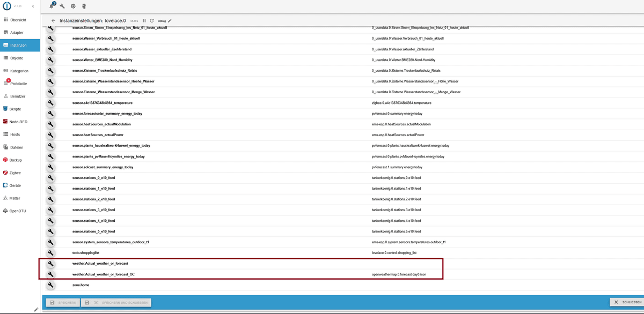The height and width of the screenshot is (314, 644).
Task: Click wrench for sensor.Zisterne_Wasserstandssensor_Menge_Wasser
Action: (x=50, y=92)
